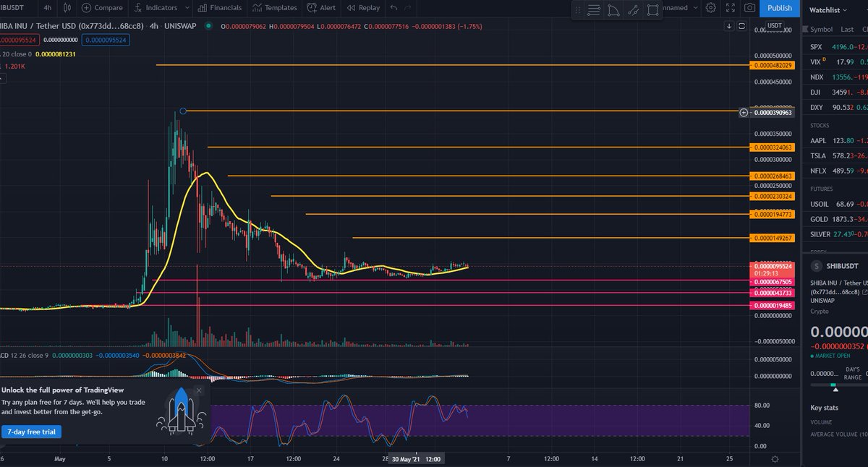
Task: Open the Indicators dialog
Action: (x=156, y=8)
